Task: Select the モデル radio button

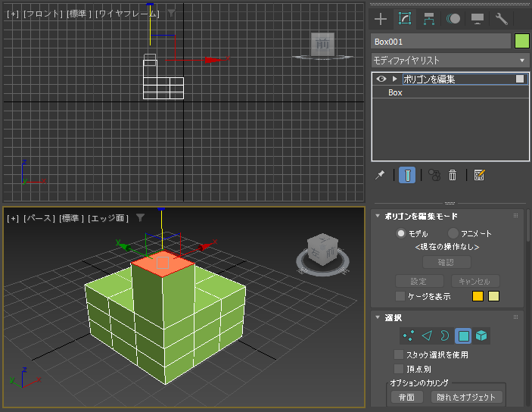Action: click(x=401, y=234)
